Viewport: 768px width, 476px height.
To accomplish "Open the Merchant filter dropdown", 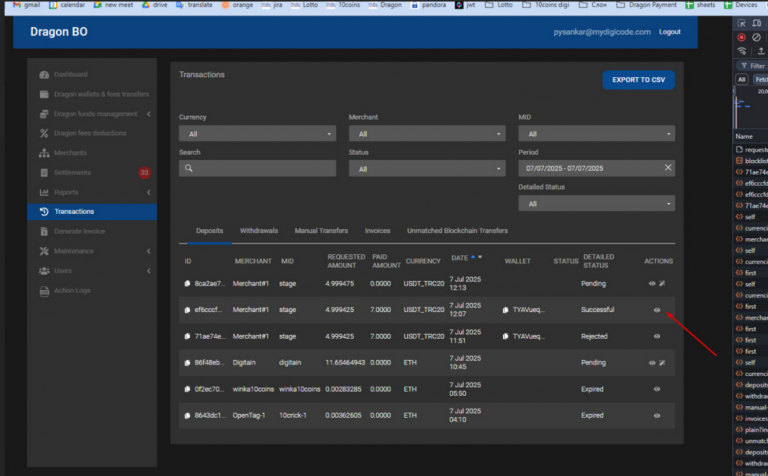I will [x=427, y=134].
